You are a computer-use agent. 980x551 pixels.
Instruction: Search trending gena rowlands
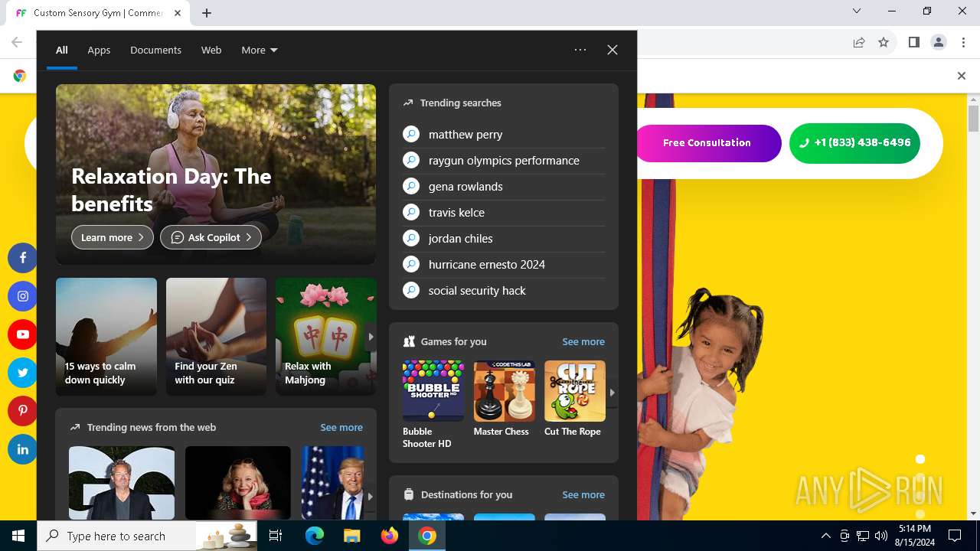tap(504, 186)
